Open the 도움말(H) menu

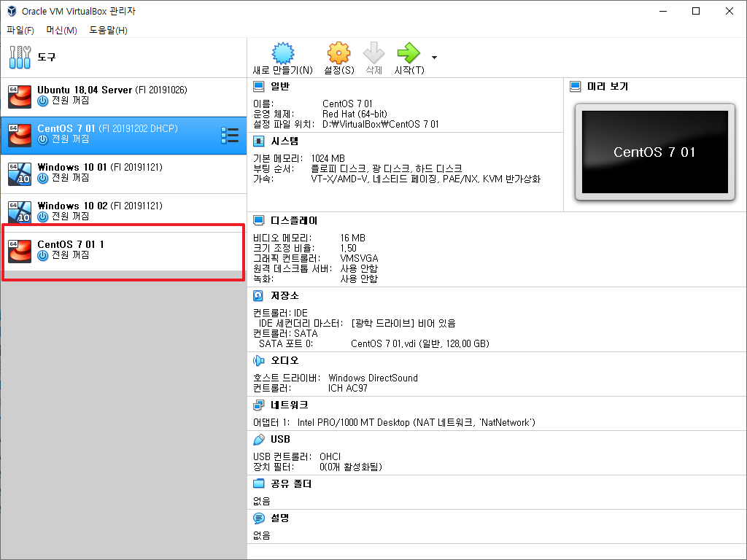(x=108, y=30)
